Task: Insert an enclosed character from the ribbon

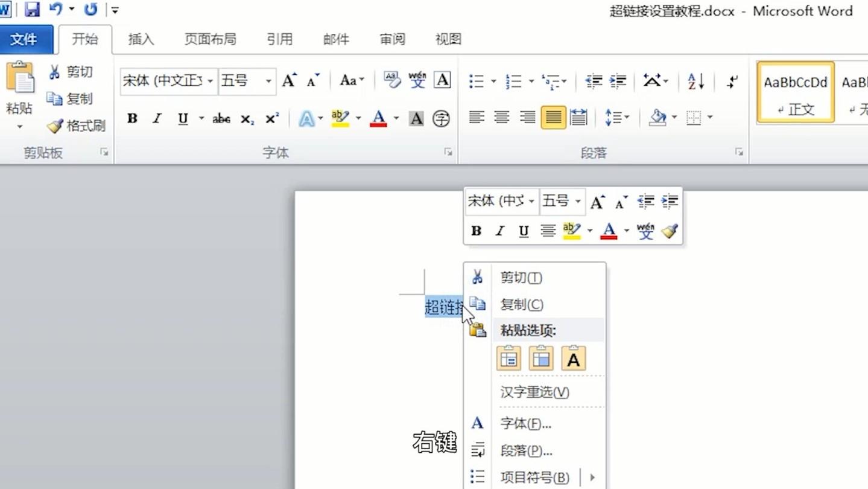Action: coord(441,119)
